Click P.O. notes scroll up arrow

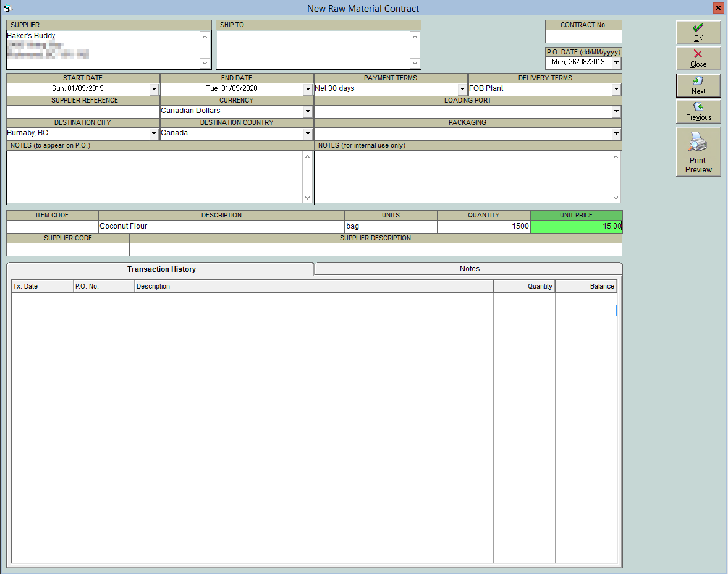tap(307, 157)
